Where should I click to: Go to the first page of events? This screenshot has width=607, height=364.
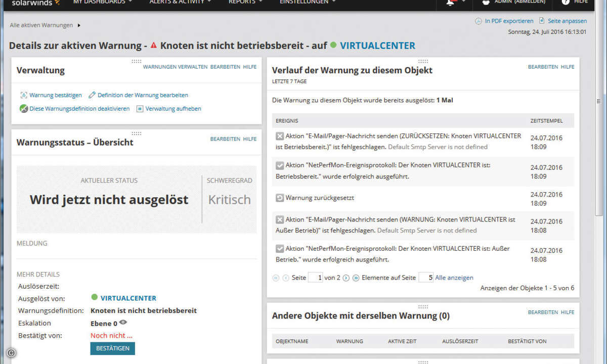(276, 278)
